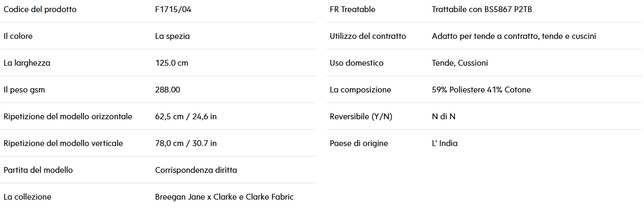The height and width of the screenshot is (218, 644).
Task: Click the La collezione label
Action: pyautogui.click(x=27, y=197)
